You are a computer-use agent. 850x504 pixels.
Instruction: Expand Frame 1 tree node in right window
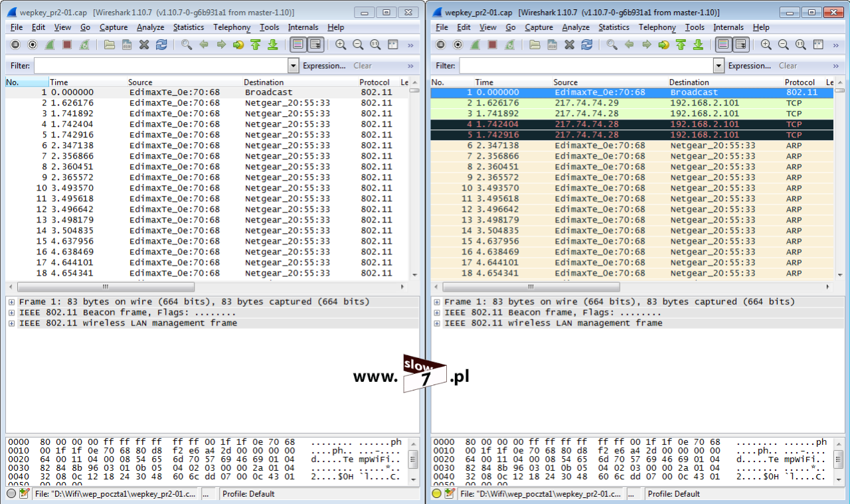click(437, 302)
